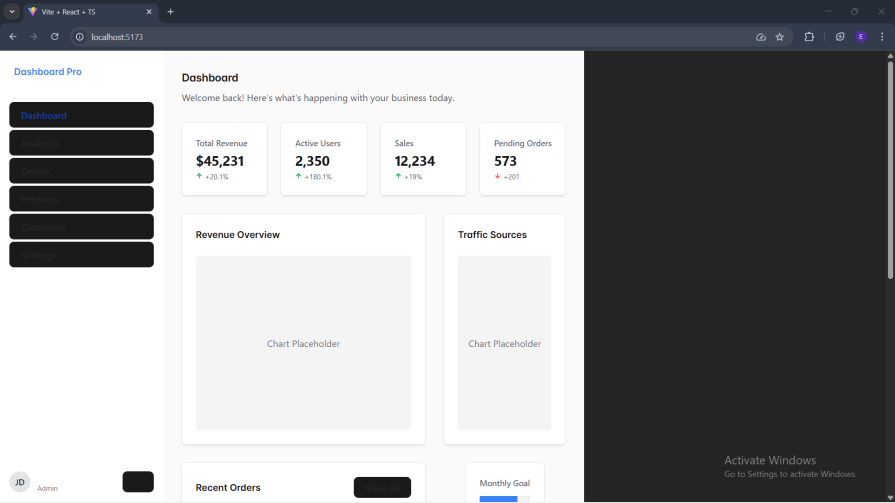Click View All in Recent Orders

[x=382, y=488]
